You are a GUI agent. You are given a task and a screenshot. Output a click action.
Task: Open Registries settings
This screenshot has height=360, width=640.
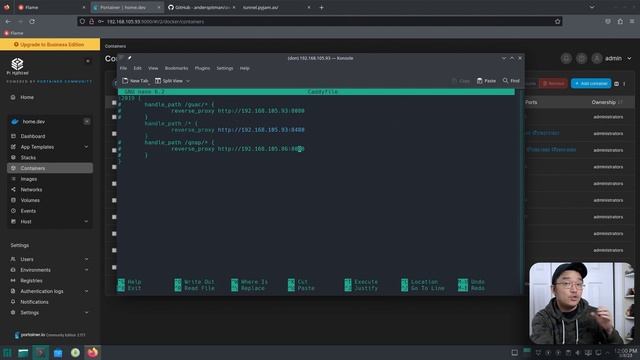[31, 280]
